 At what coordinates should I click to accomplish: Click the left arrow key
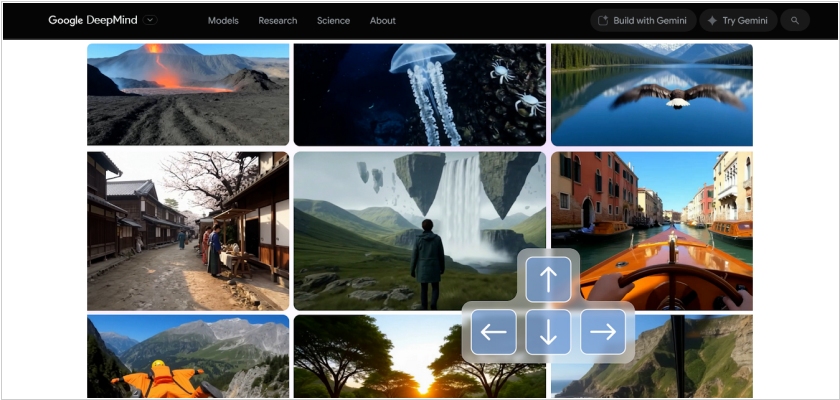(x=493, y=332)
